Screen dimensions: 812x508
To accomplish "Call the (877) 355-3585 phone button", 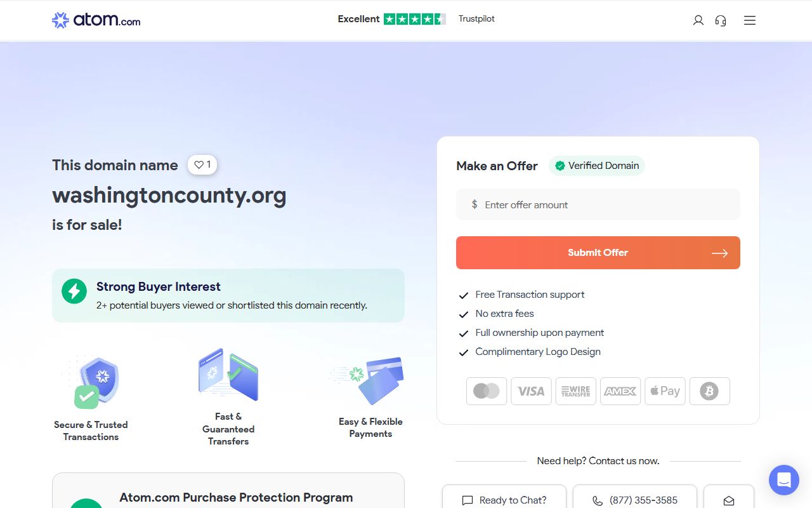I will [634, 500].
